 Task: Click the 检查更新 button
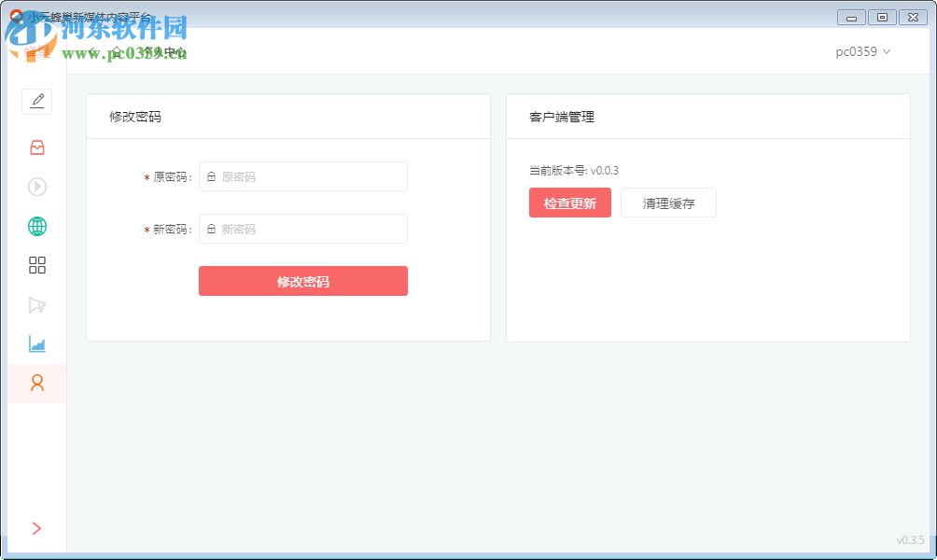[569, 203]
